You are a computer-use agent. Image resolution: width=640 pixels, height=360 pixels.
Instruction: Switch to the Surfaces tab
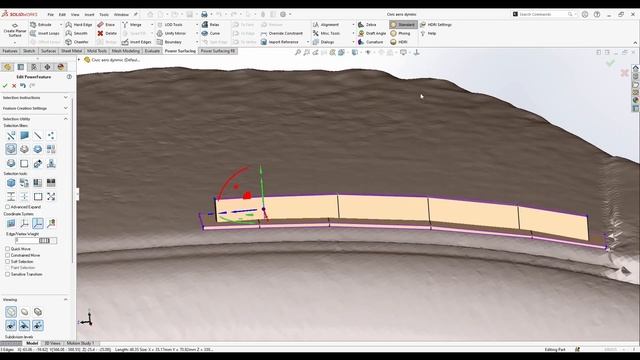point(48,51)
